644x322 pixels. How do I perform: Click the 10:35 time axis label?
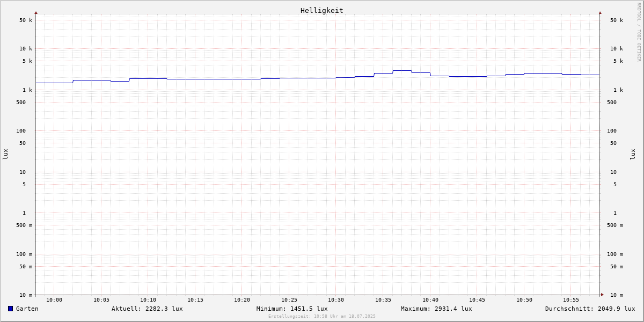point(383,300)
